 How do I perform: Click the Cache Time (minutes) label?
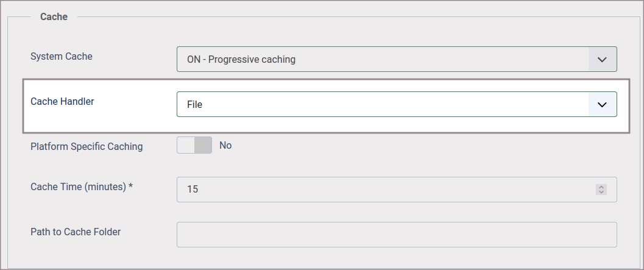click(79, 187)
